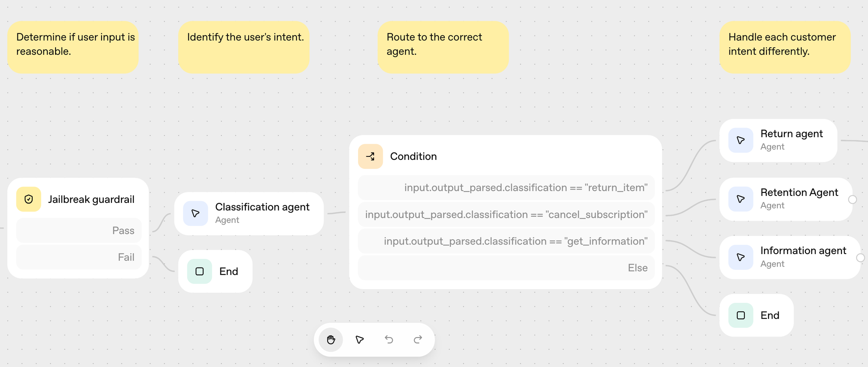Click the Retention Agent output connector

tap(852, 199)
